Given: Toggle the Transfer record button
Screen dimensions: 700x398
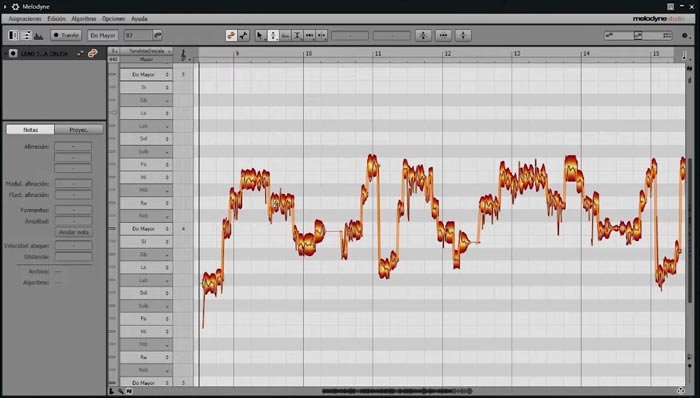Looking at the screenshot, I should (66, 35).
